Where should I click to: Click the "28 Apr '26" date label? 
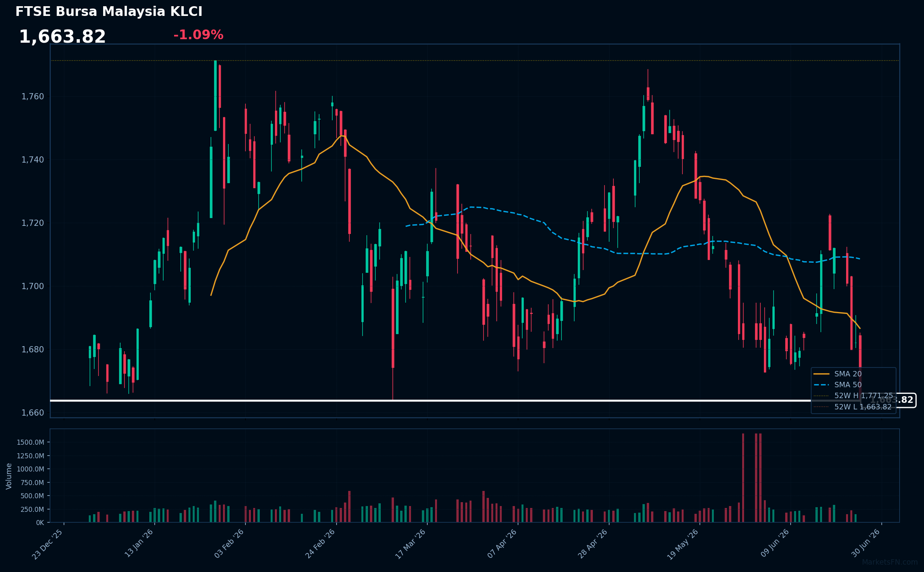[x=593, y=544]
